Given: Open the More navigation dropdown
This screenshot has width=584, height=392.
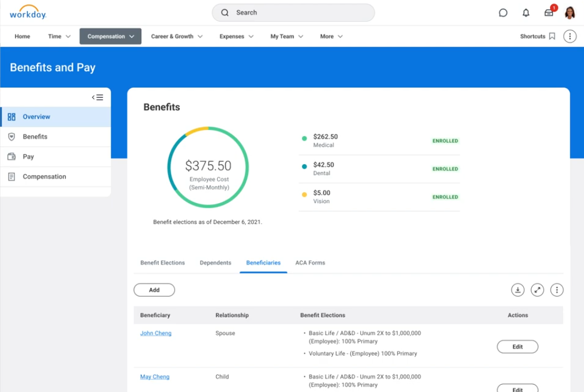Looking at the screenshot, I should pyautogui.click(x=331, y=36).
